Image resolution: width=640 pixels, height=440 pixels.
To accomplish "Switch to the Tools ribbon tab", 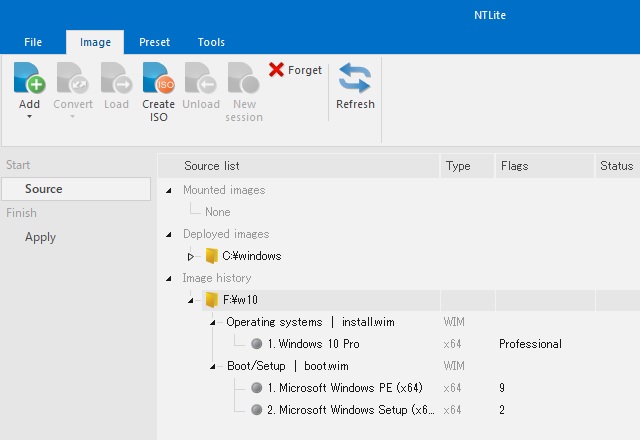I will tap(211, 42).
